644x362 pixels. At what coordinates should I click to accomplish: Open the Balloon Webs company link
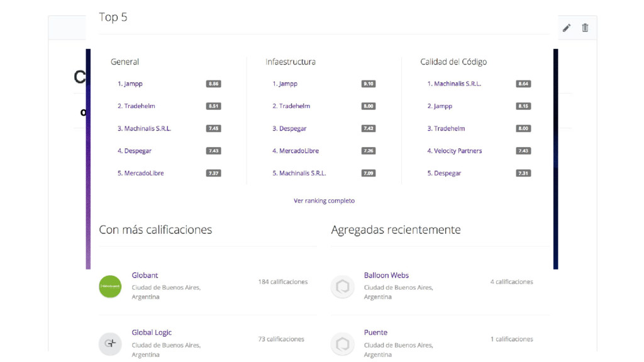coord(386,275)
